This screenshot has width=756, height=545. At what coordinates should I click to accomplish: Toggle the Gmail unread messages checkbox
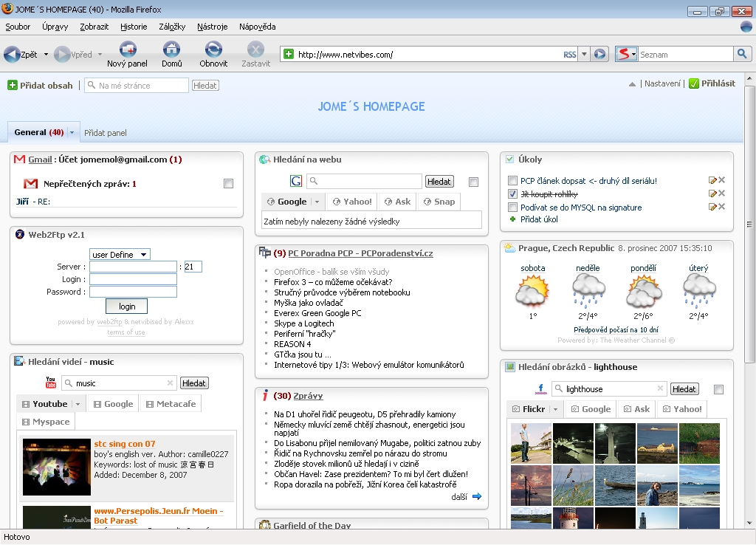[229, 183]
